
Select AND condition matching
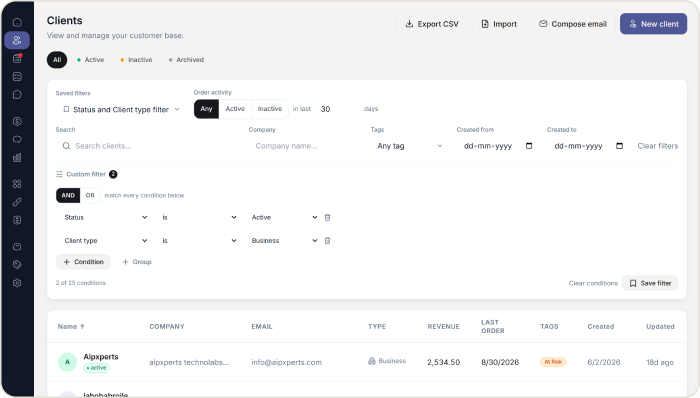coord(68,195)
